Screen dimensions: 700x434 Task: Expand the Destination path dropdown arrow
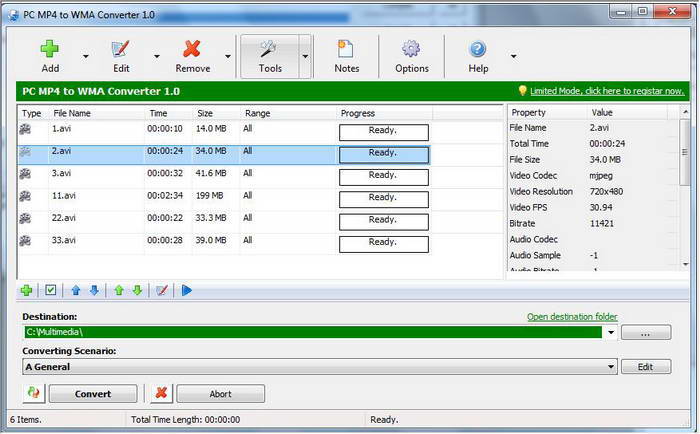[x=610, y=332]
